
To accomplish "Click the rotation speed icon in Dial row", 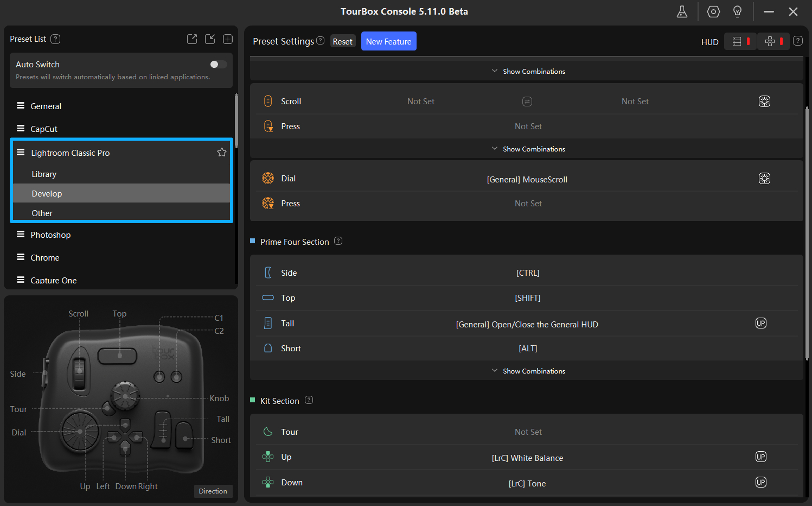I will [764, 179].
